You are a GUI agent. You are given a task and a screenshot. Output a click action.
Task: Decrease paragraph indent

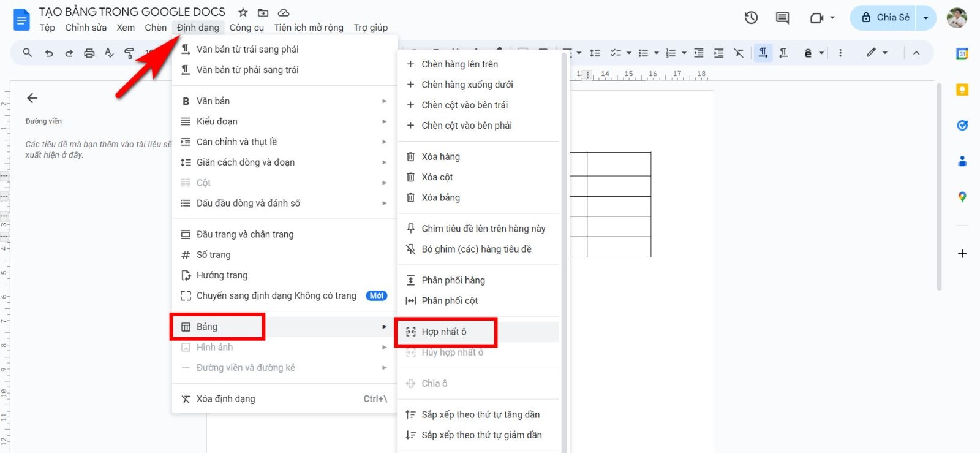[699, 53]
